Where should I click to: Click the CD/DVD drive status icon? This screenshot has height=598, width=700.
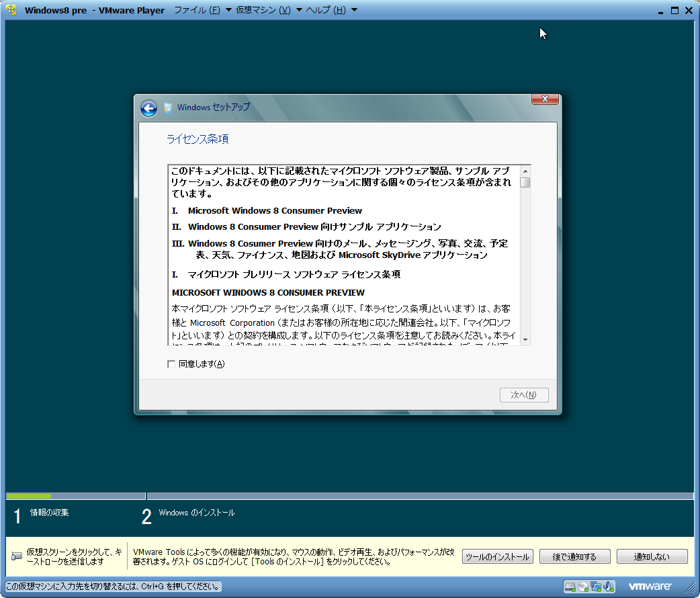pos(582,587)
